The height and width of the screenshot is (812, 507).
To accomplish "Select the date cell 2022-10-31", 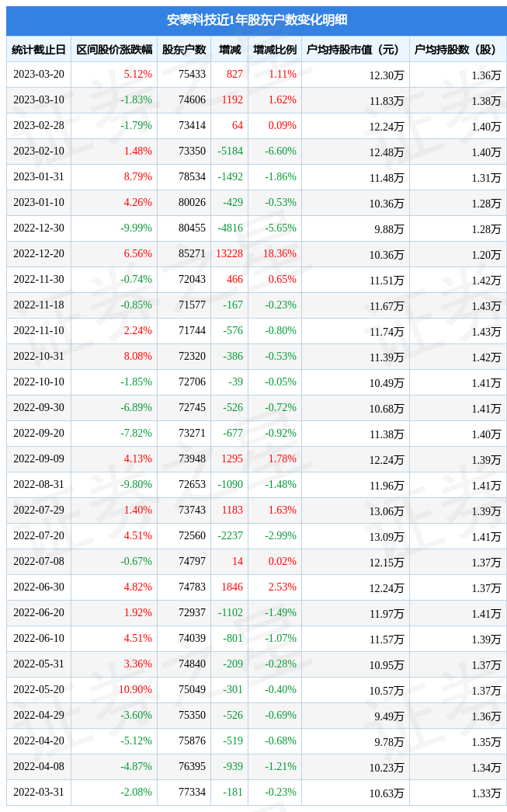I will tap(39, 356).
